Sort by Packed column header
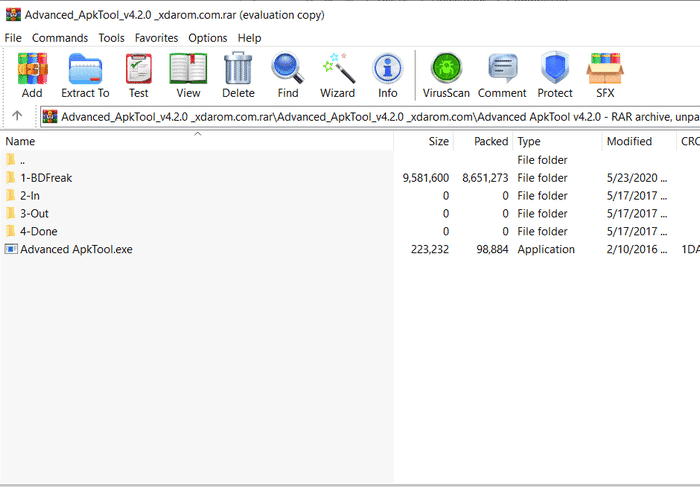The image size is (700, 487). coord(483,142)
